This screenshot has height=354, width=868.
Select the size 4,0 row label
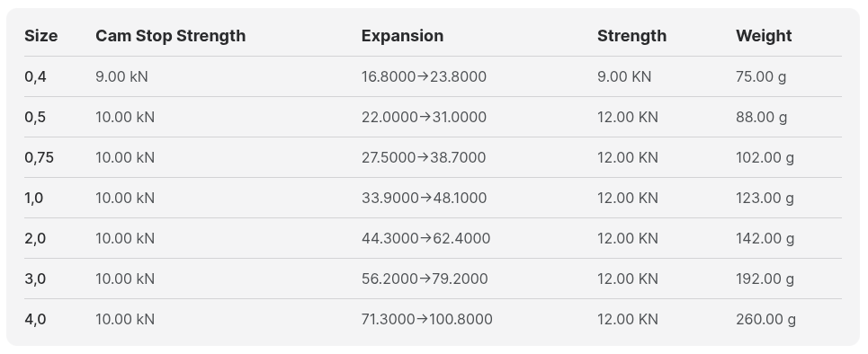pos(35,319)
